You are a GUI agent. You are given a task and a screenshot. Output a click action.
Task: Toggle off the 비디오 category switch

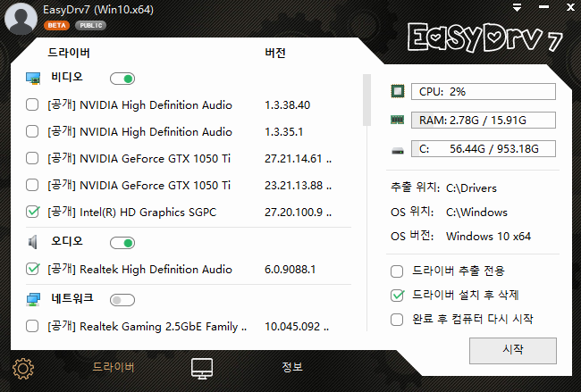[122, 79]
